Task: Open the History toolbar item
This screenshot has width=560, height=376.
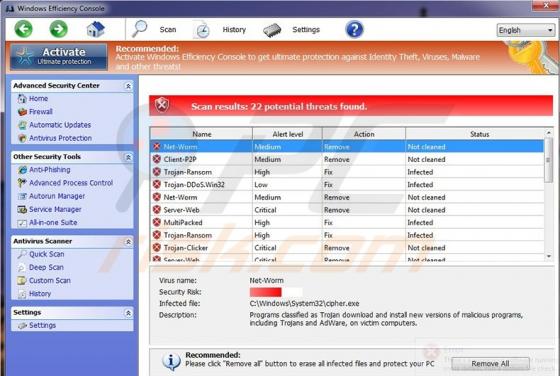Action: tap(234, 30)
